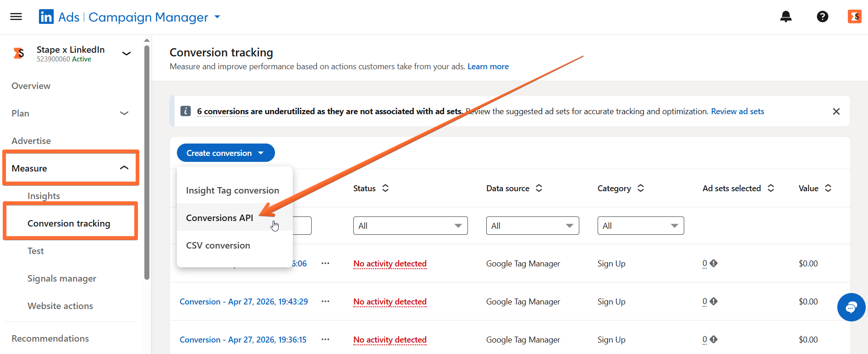The image size is (868, 354).
Task: Go to Overview in sidebar
Action: [31, 86]
